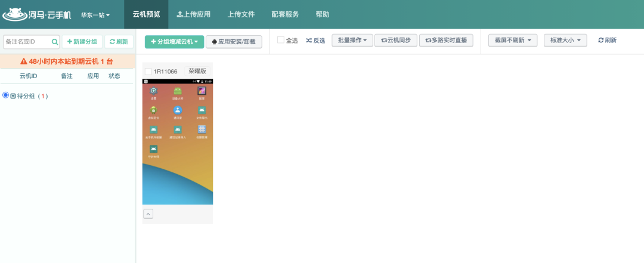The image size is (644, 263).
Task: Switch to the 云机预览 tab
Action: 146,14
